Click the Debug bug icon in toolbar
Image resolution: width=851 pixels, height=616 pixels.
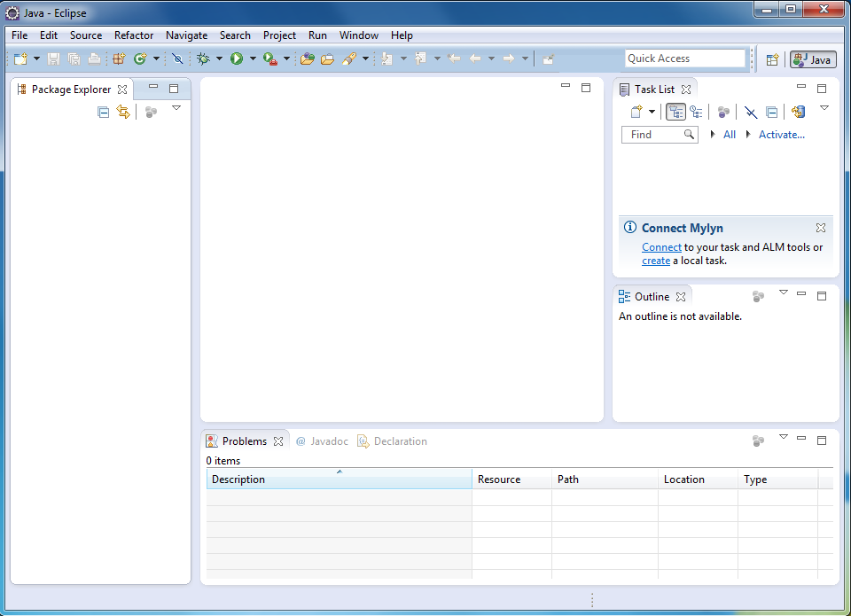[x=203, y=59]
